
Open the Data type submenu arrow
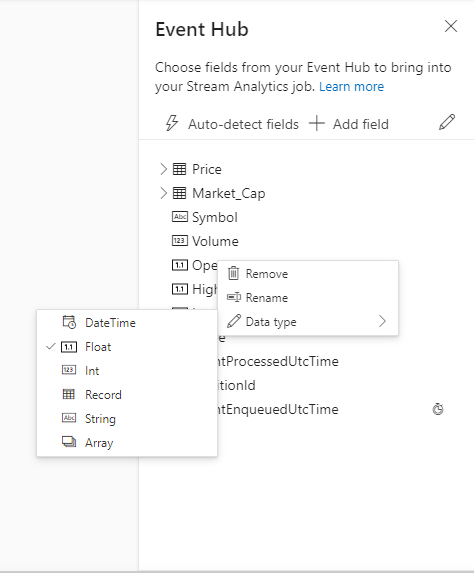click(382, 322)
